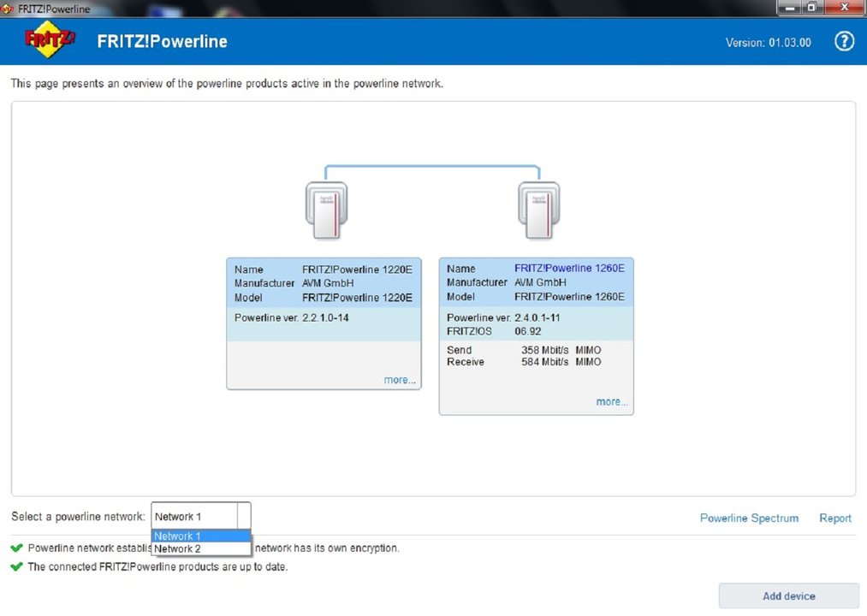Click the Powerline ver. 2.2.1.0-14 value
The image size is (867, 616).
tap(326, 317)
